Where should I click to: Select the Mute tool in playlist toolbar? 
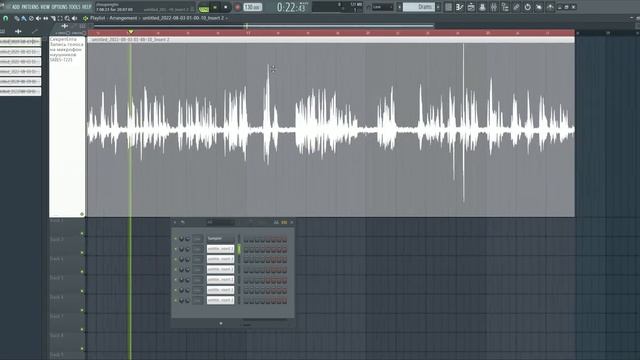(38, 18)
